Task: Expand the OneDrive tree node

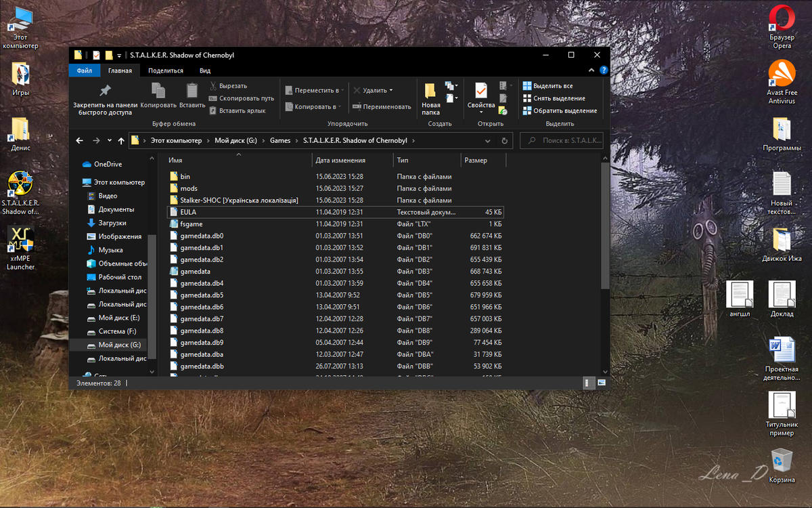Action: pos(76,164)
